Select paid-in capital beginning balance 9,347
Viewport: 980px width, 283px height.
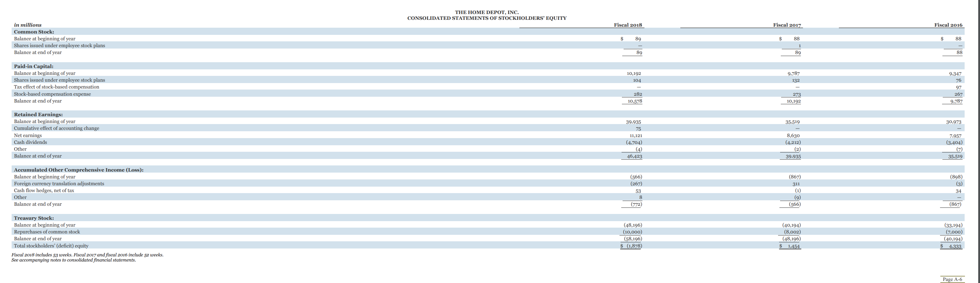pyautogui.click(x=956, y=74)
